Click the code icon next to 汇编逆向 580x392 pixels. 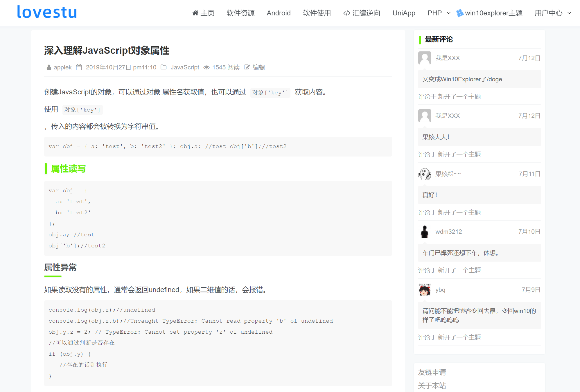coord(346,13)
